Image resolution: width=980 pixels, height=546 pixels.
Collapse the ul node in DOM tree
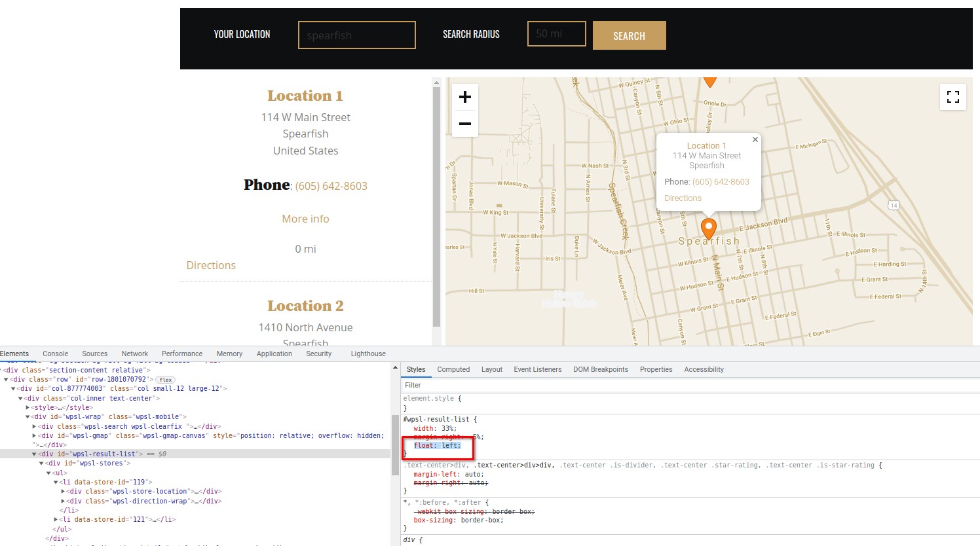[49, 473]
